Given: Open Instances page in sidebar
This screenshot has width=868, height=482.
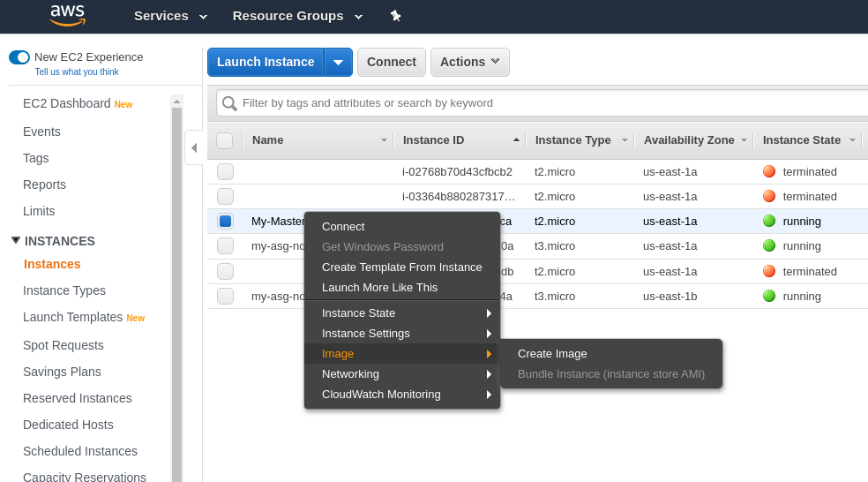Looking at the screenshot, I should tap(52, 264).
